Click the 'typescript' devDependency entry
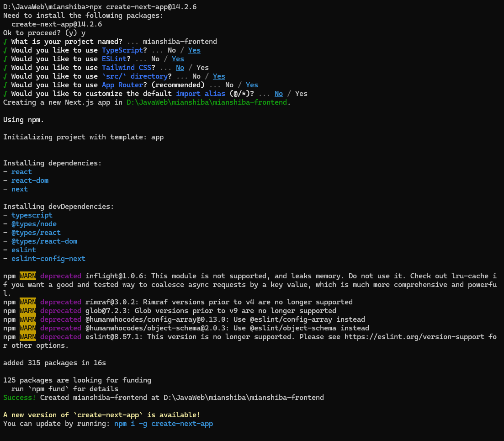The height and width of the screenshot is (441, 504). [32, 215]
